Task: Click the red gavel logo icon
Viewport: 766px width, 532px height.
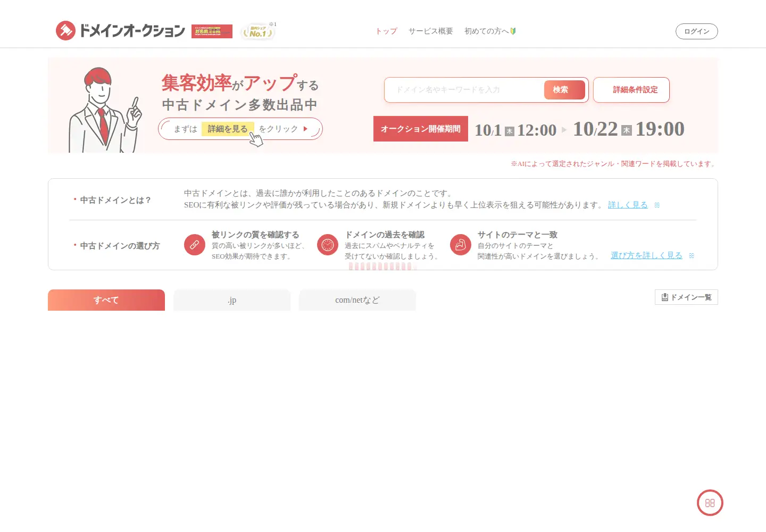Action: point(65,31)
